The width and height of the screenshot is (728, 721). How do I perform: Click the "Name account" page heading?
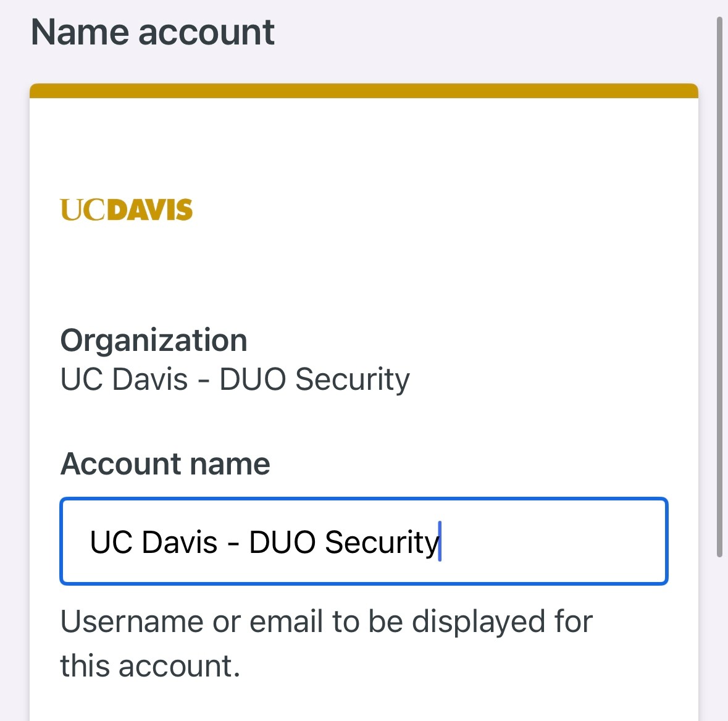(x=153, y=32)
